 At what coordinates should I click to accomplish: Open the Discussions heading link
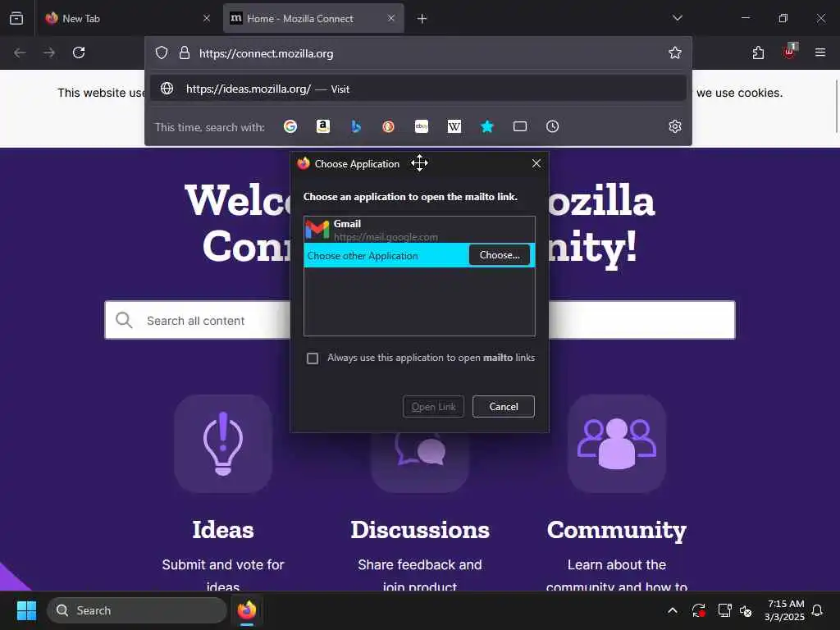tap(420, 530)
